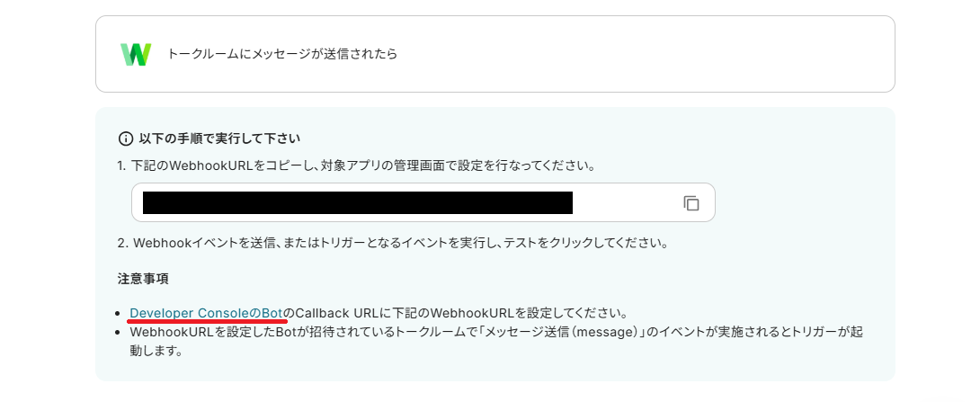Screen dimensions: 980x402
Task: Click the bullet about Bot invited talk rooms
Action: coord(496,341)
